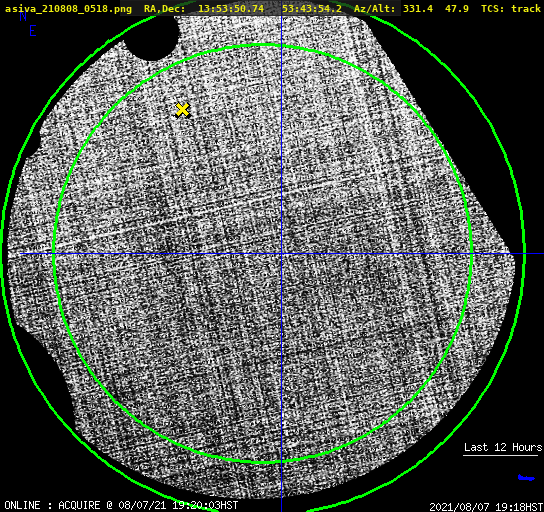
Task: Select the Last 12 Hours label
Action: tap(503, 447)
